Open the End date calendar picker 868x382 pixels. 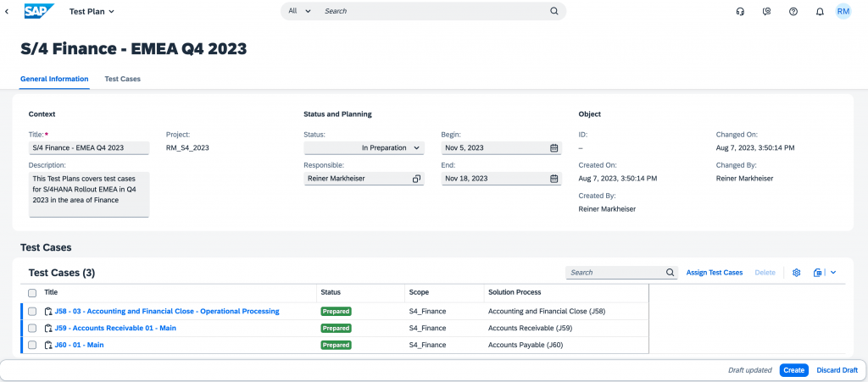(554, 179)
